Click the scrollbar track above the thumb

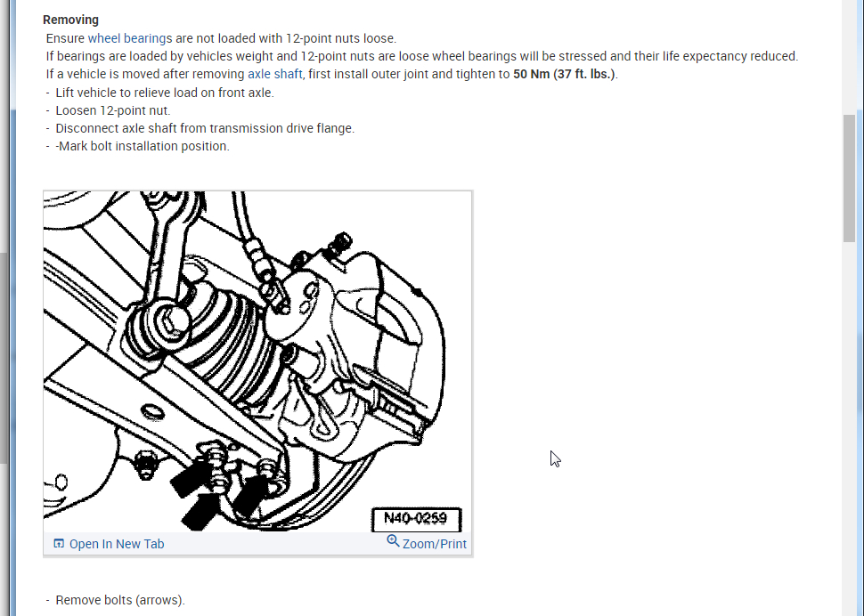click(849, 55)
